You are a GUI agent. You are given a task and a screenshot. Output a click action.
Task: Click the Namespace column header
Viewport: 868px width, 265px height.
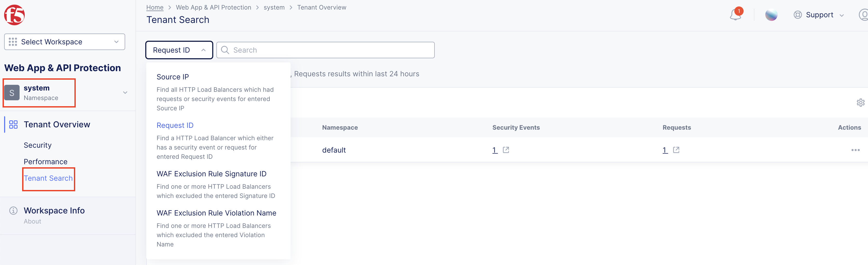[340, 127]
